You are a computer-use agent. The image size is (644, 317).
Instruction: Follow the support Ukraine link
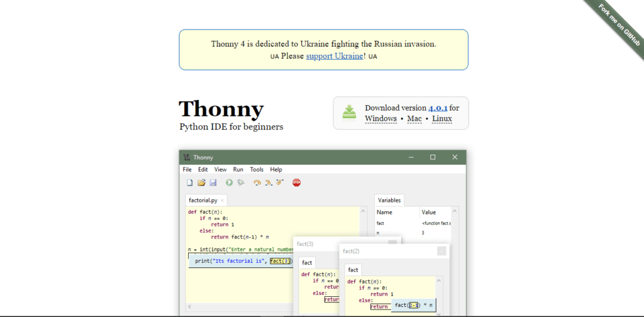tap(335, 56)
